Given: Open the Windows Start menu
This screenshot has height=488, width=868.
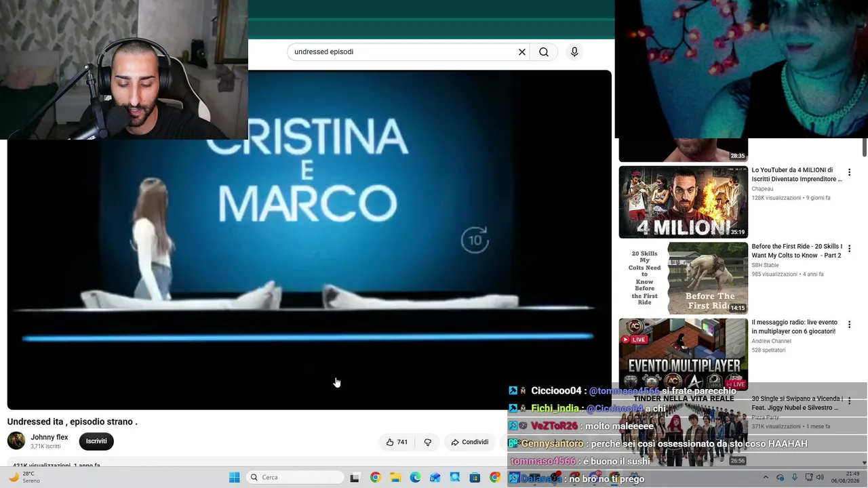Looking at the screenshot, I should tap(234, 477).
